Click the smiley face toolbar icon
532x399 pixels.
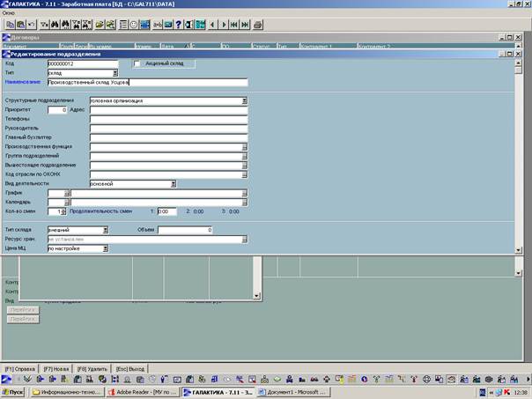[134, 25]
